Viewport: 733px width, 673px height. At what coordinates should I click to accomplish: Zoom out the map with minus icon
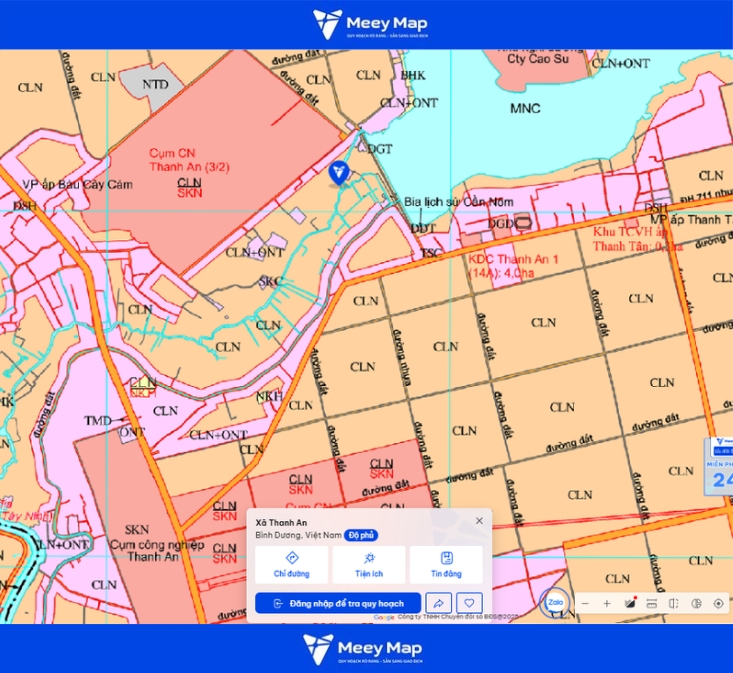click(x=585, y=603)
